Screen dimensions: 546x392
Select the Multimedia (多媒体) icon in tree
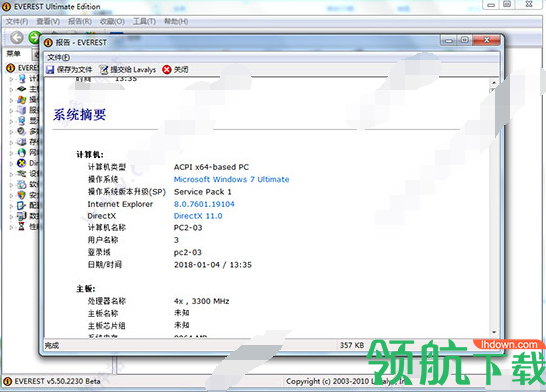pos(22,131)
